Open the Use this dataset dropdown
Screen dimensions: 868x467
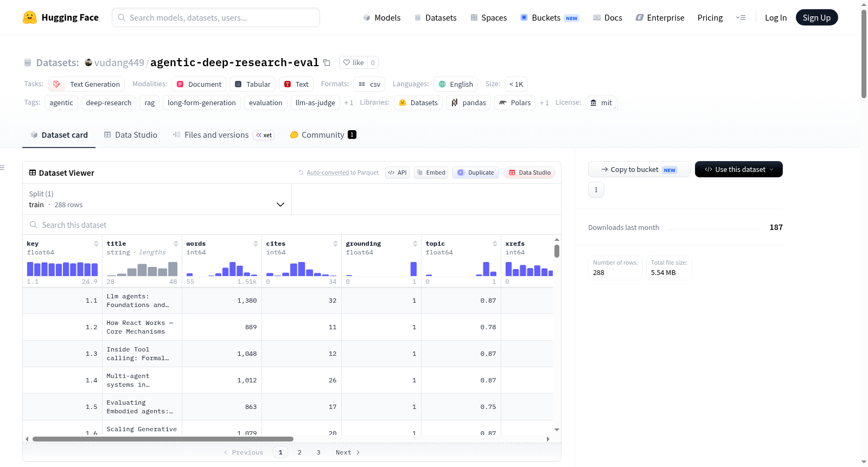739,169
